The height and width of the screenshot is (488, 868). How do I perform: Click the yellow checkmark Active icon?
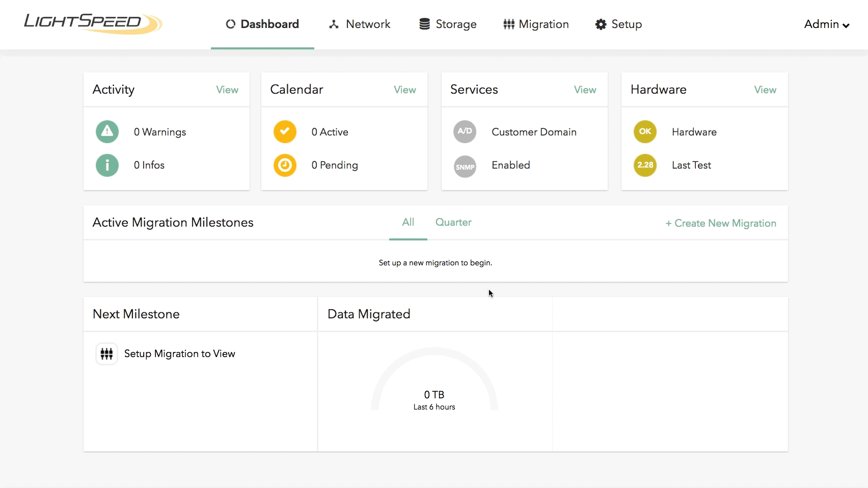point(285,132)
